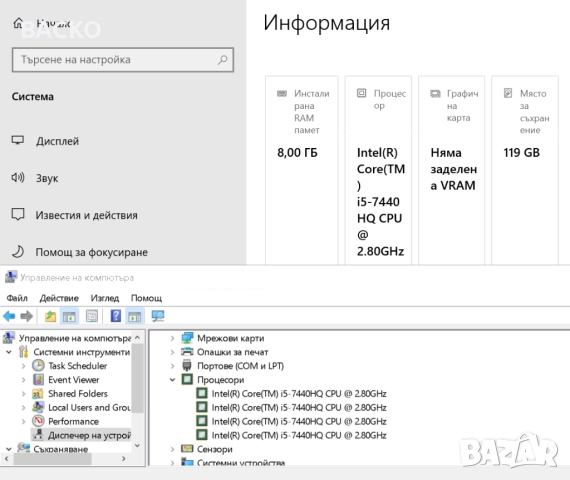
Task: Expand the Сензори device category
Action: coord(172,449)
